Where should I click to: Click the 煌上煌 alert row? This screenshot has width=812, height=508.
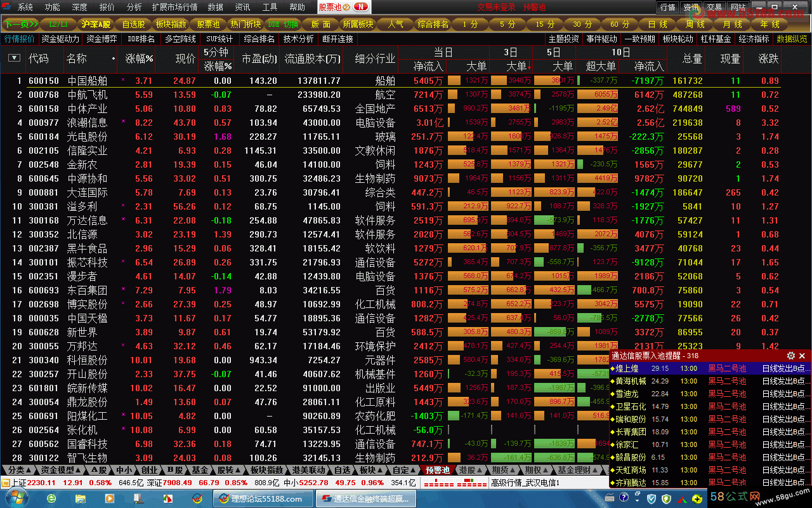(710, 368)
